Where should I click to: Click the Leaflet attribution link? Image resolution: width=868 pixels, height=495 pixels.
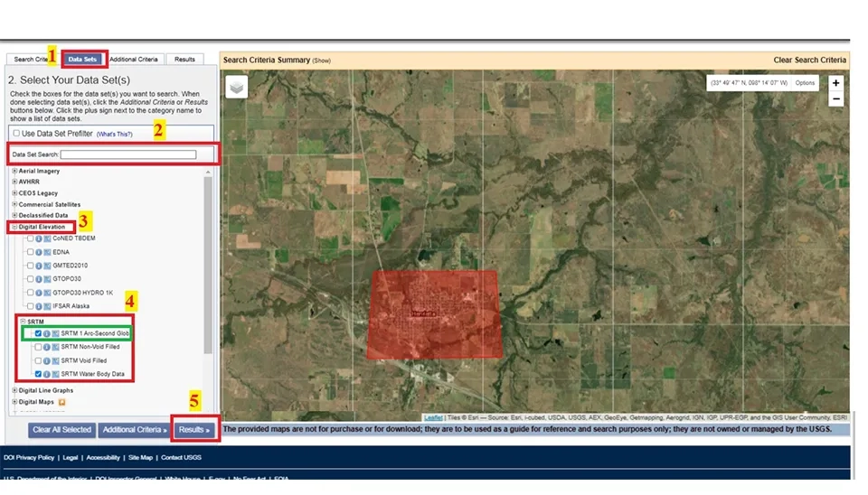[x=433, y=418]
